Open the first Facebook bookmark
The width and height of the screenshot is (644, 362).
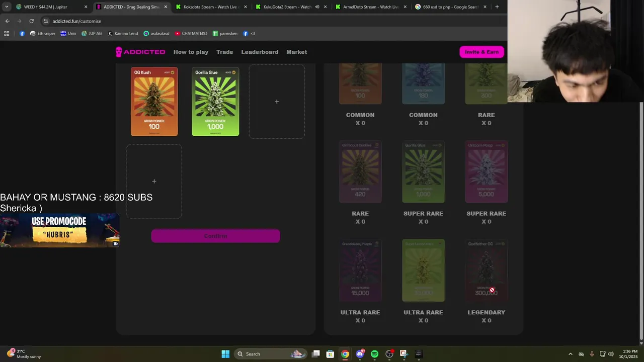tap(22, 34)
